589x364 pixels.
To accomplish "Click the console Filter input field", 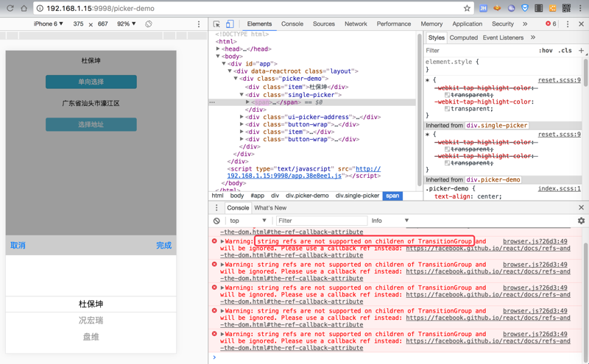I will [320, 221].
